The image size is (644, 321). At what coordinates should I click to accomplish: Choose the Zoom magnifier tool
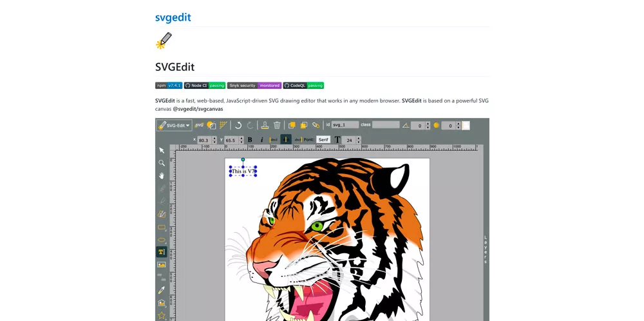click(162, 163)
